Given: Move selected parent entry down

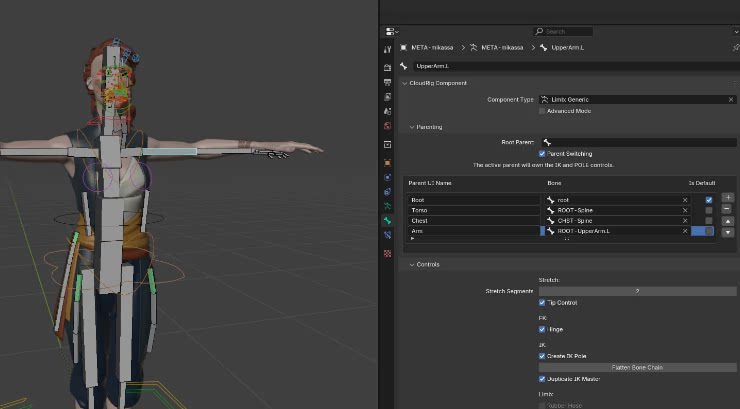Looking at the screenshot, I should tap(728, 232).
